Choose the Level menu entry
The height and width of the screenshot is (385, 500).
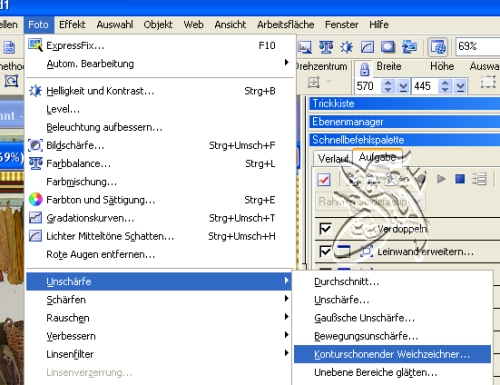[160, 109]
